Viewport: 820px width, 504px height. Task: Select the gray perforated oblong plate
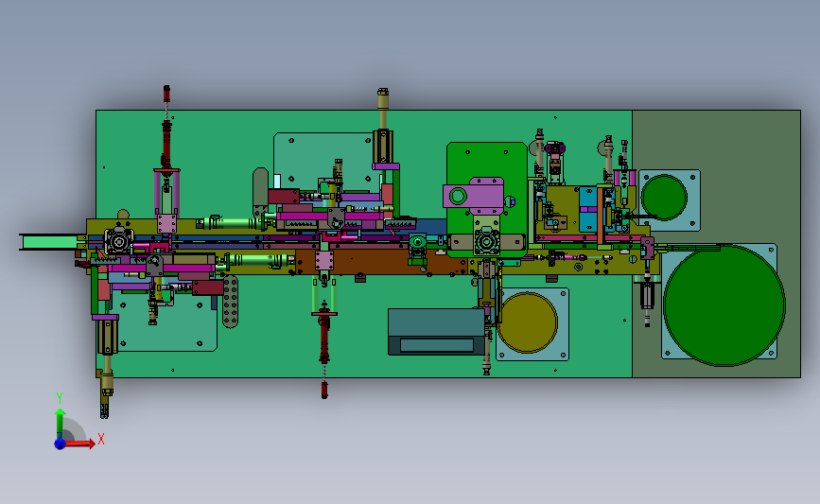[x=230, y=302]
